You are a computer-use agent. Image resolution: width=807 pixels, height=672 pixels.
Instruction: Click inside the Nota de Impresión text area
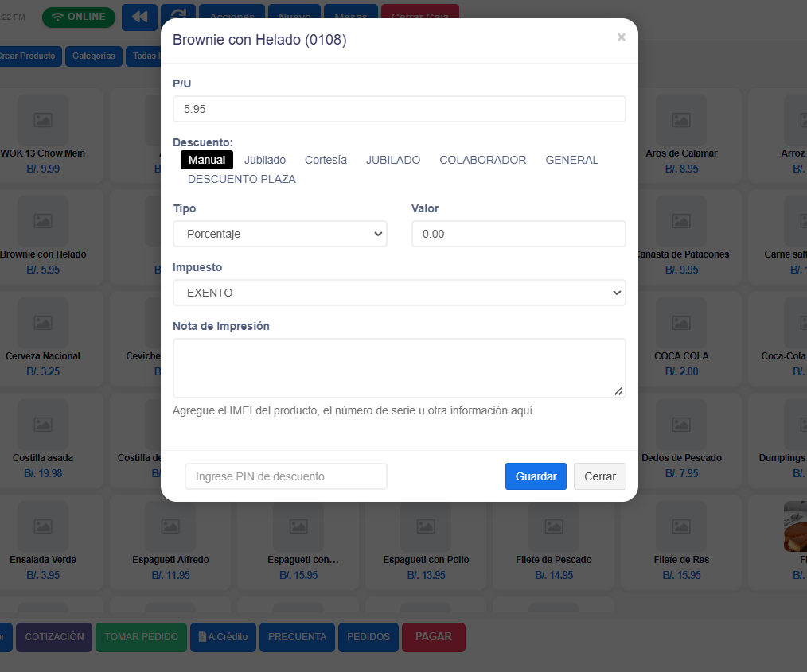click(x=400, y=368)
